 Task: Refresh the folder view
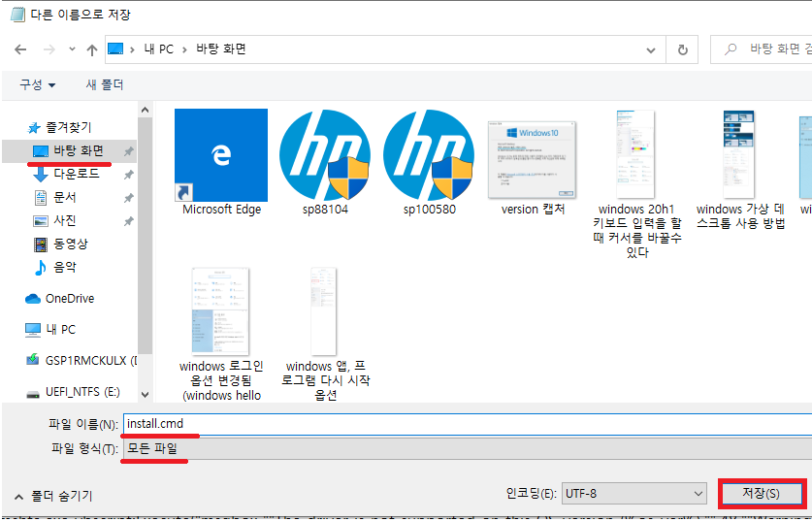683,49
